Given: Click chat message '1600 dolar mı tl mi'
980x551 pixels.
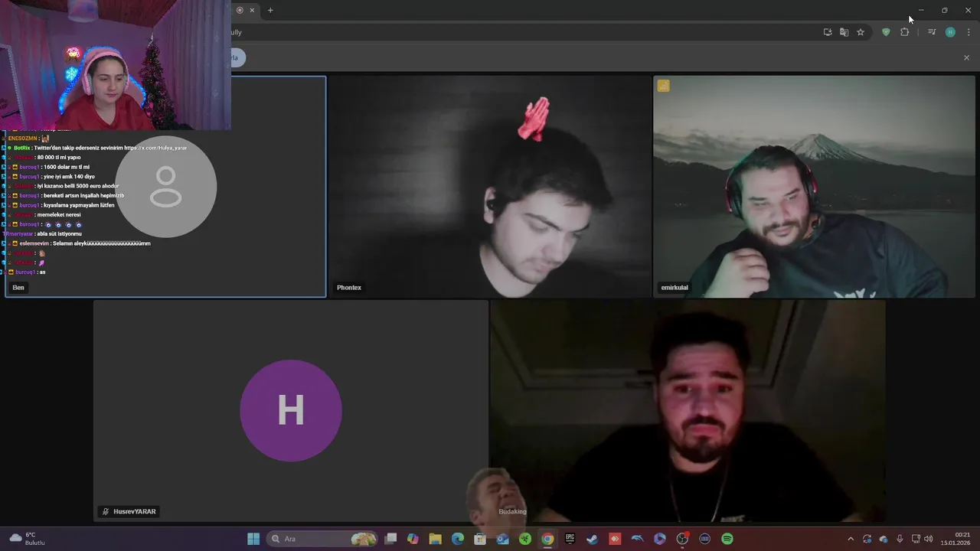Looking at the screenshot, I should tap(67, 167).
